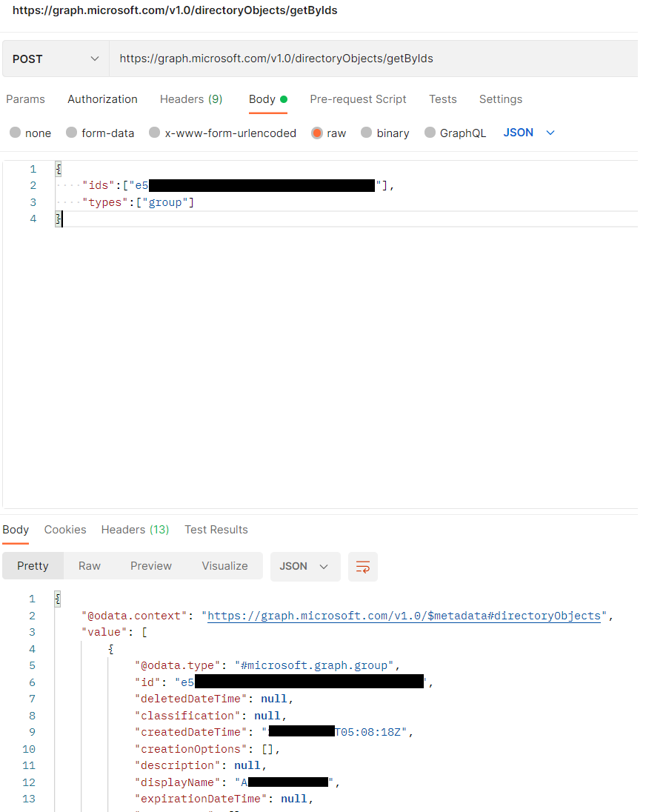
Task: Open the Visualize response view
Action: 224,565
